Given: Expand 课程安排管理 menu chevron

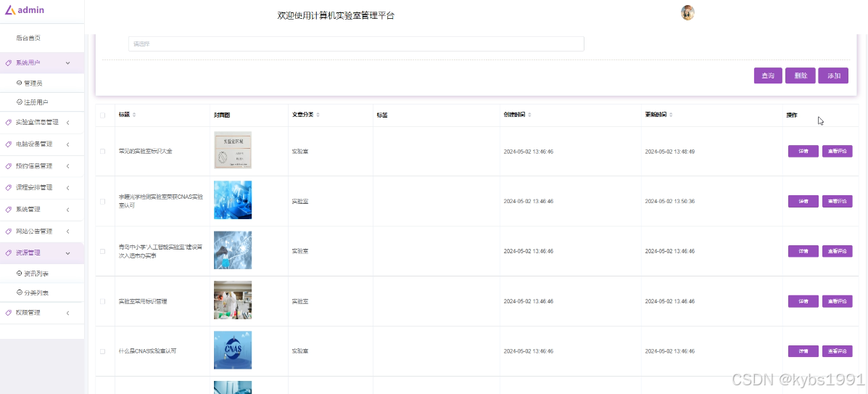Looking at the screenshot, I should (x=67, y=188).
